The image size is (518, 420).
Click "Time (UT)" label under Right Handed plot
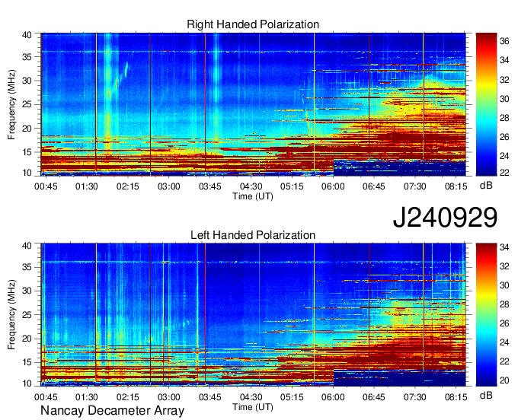(x=253, y=196)
